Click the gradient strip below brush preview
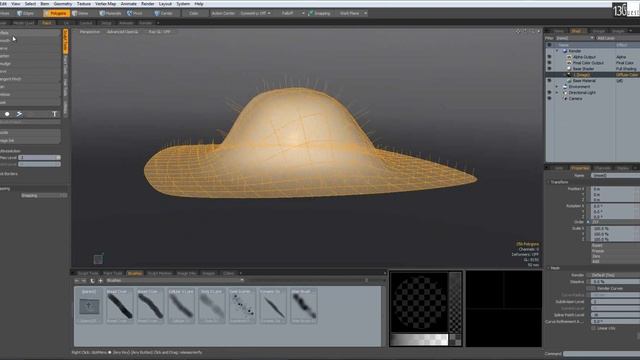Screen dimensions: 640x360 point(419,339)
